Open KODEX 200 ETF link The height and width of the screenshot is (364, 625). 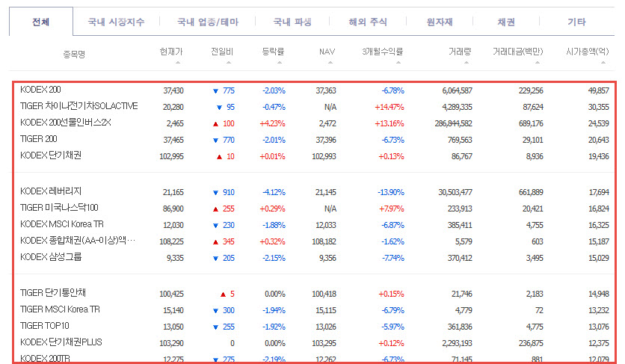40,90
